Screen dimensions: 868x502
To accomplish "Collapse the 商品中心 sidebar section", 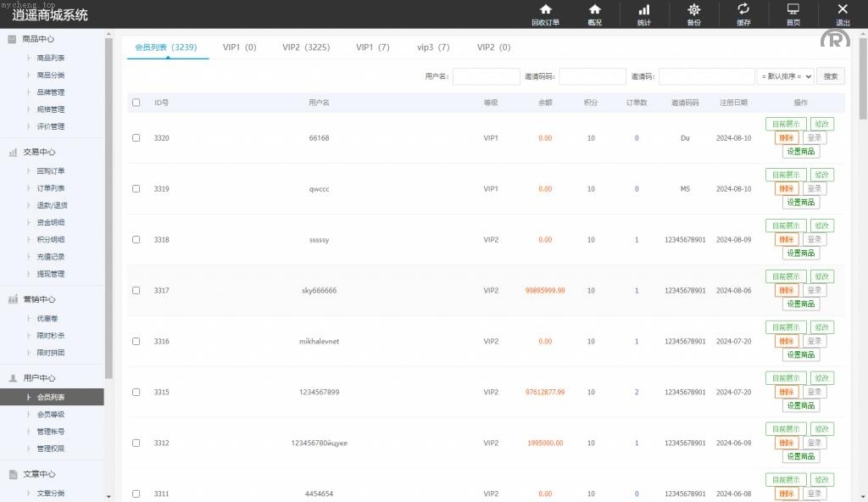I will pyautogui.click(x=39, y=39).
